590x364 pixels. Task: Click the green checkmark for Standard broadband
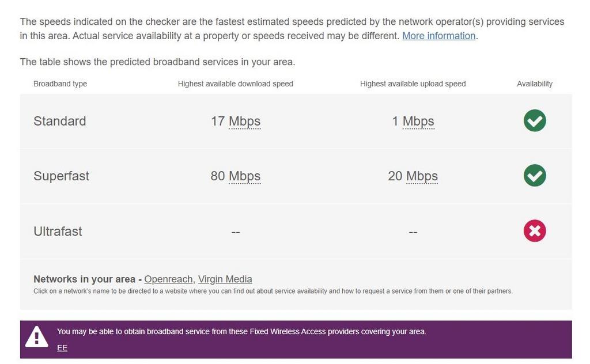[x=535, y=121]
